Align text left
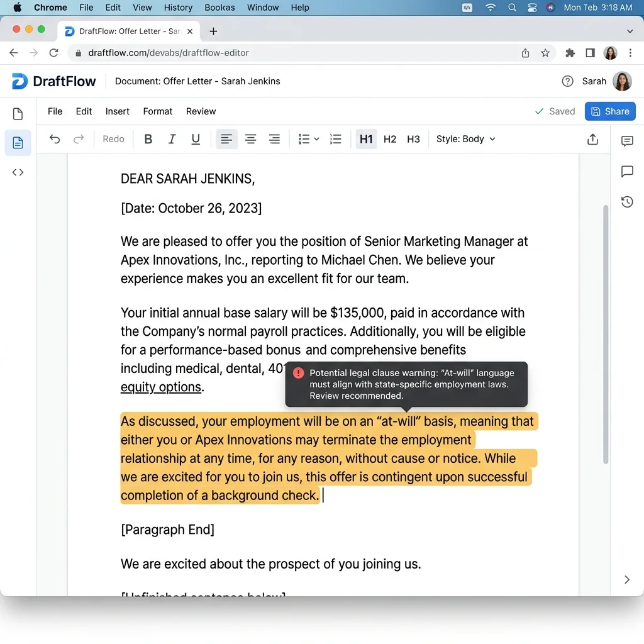 point(226,139)
